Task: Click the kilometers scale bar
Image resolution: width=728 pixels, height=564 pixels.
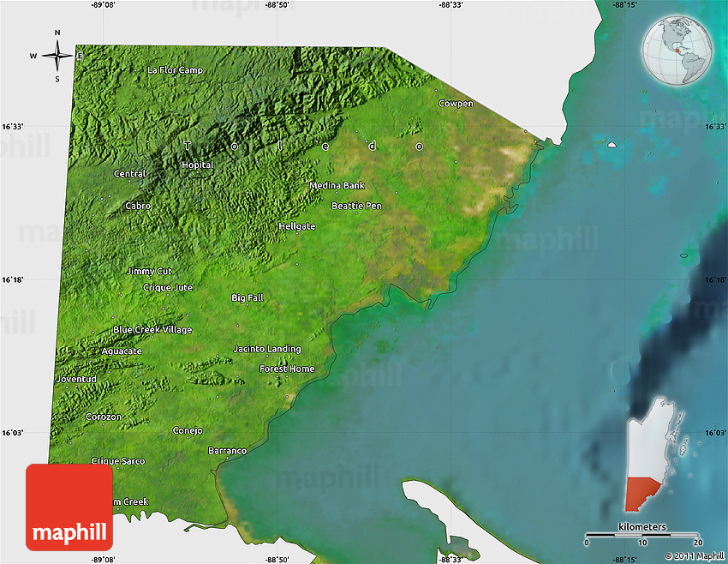Action: click(642, 535)
